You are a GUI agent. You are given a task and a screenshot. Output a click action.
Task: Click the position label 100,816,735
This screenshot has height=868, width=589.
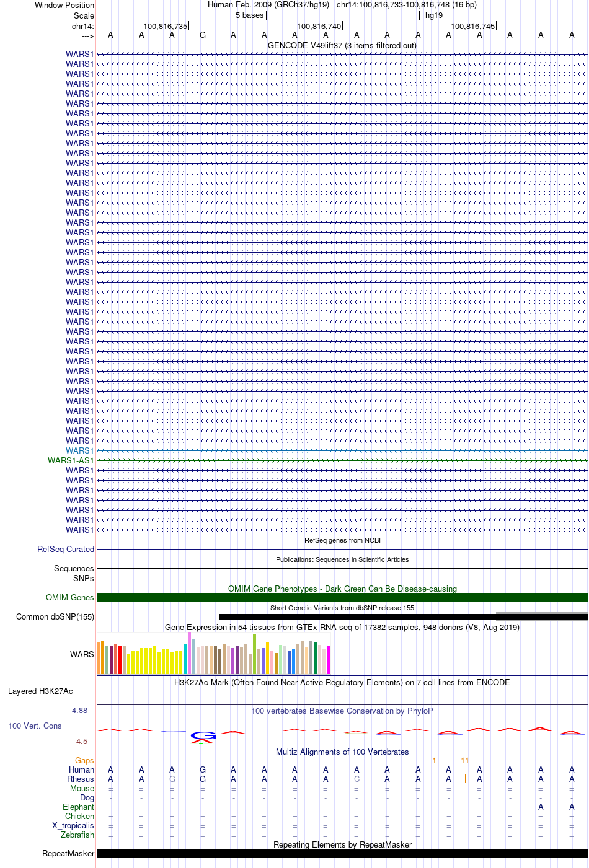coord(165,27)
